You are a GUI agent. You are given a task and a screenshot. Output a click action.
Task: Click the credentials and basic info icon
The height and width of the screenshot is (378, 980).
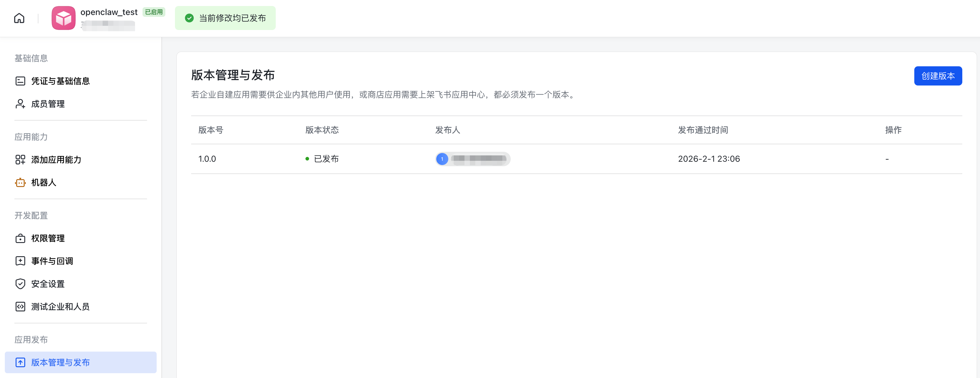pyautogui.click(x=20, y=81)
